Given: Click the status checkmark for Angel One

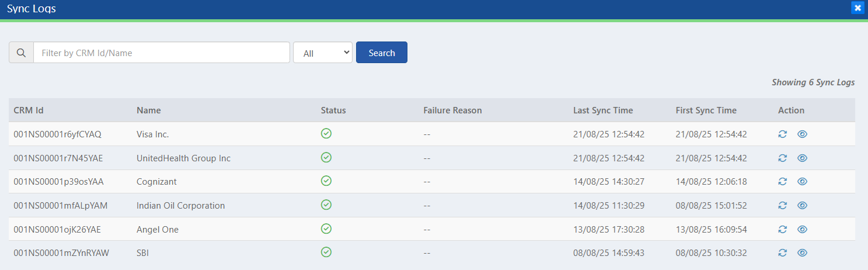Looking at the screenshot, I should click(x=326, y=229).
